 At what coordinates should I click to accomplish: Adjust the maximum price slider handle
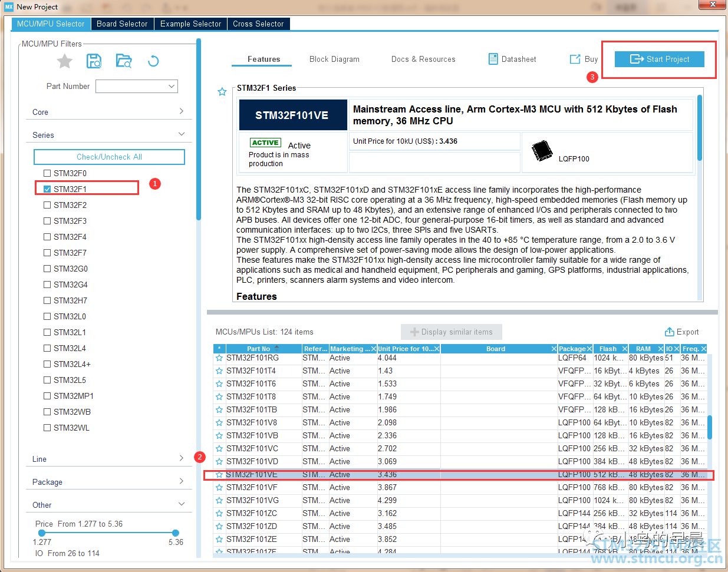tap(175, 533)
